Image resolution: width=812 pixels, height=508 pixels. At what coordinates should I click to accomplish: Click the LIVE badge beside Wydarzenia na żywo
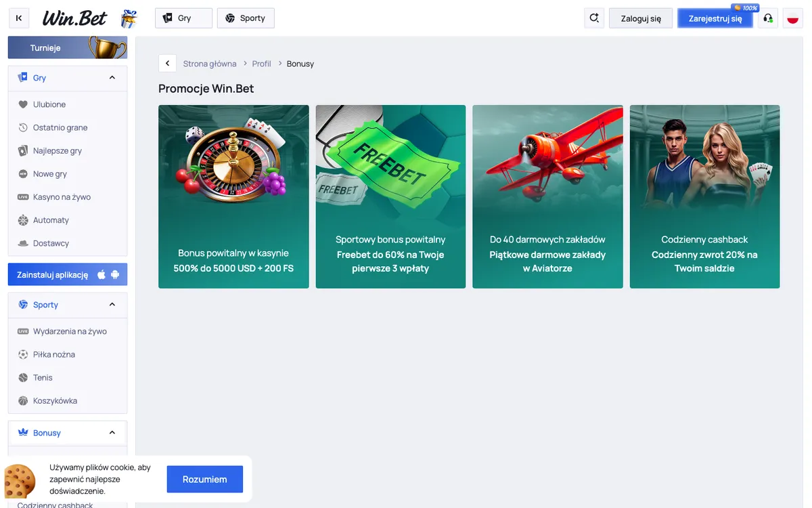click(23, 331)
